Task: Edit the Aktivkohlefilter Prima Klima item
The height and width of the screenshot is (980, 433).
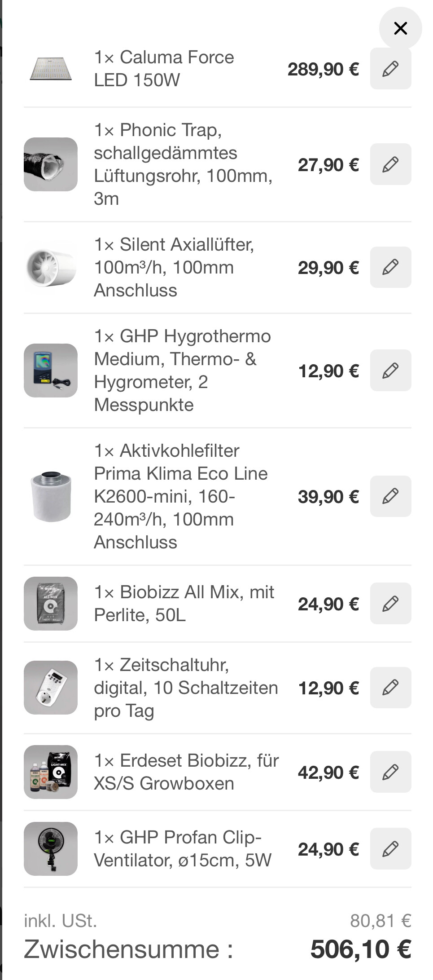Action: click(x=390, y=496)
